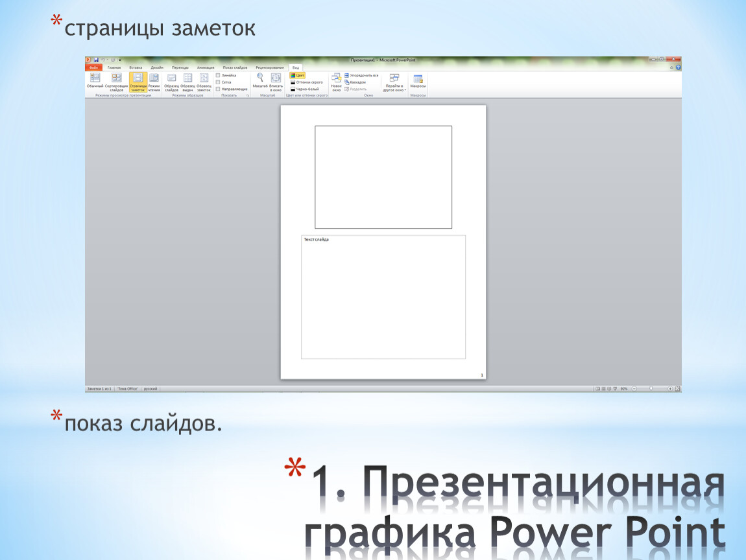746x560 pixels.
Task: Toggle the Линейка checkbox
Action: pos(219,76)
